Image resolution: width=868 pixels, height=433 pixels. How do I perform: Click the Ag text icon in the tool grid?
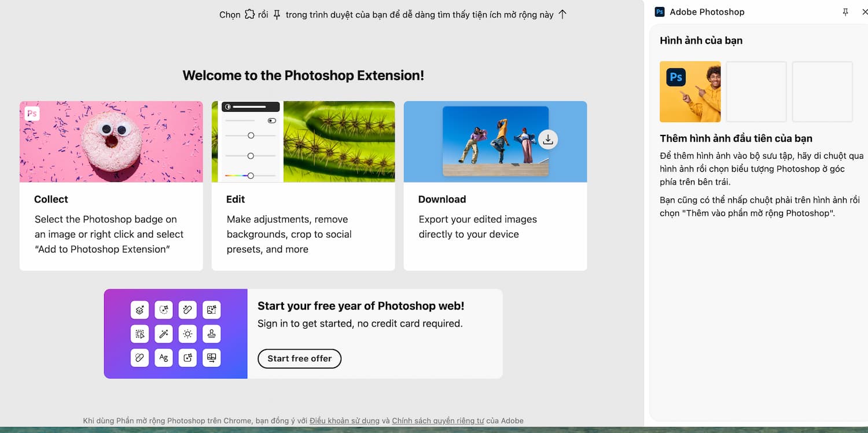[x=164, y=358]
